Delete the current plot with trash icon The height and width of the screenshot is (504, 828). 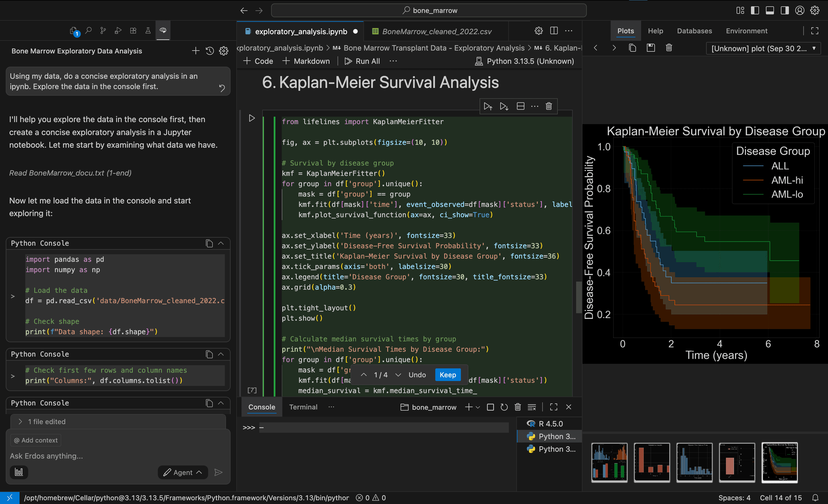pos(669,48)
